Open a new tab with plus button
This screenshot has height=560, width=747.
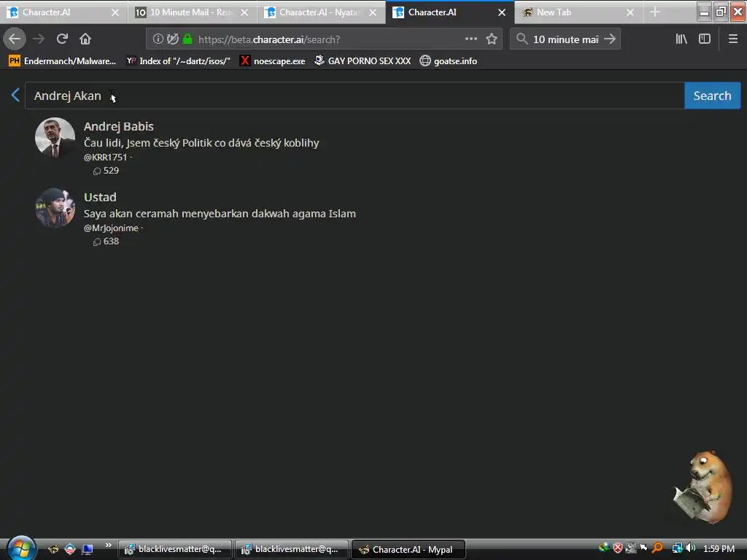tap(655, 12)
